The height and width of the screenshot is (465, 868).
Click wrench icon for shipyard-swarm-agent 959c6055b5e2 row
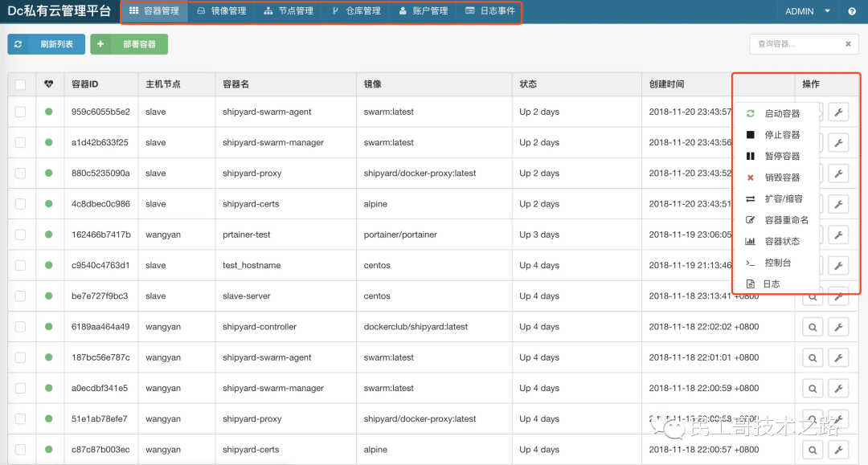pos(837,112)
